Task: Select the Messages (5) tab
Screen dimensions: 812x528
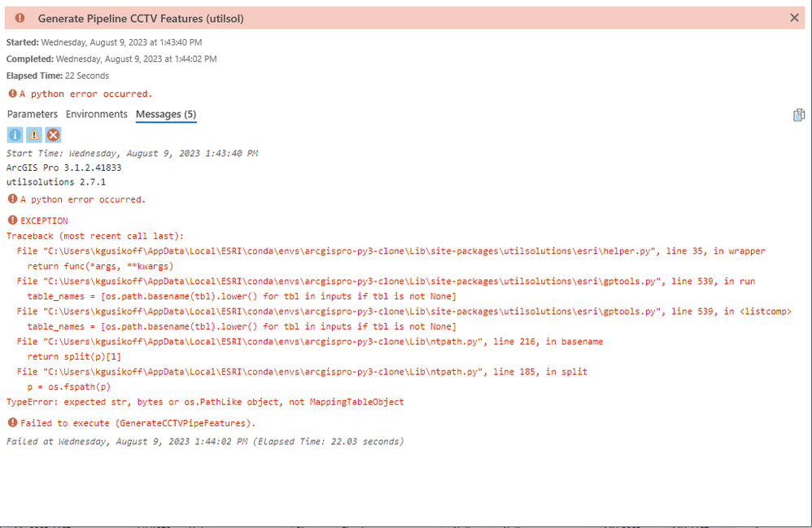Action: pyautogui.click(x=166, y=115)
